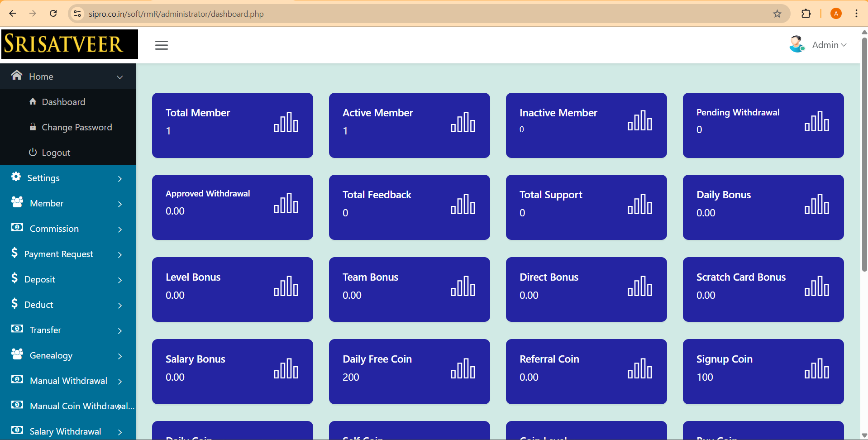The image size is (868, 440).
Task: Open the Signup Coin card
Action: click(763, 371)
